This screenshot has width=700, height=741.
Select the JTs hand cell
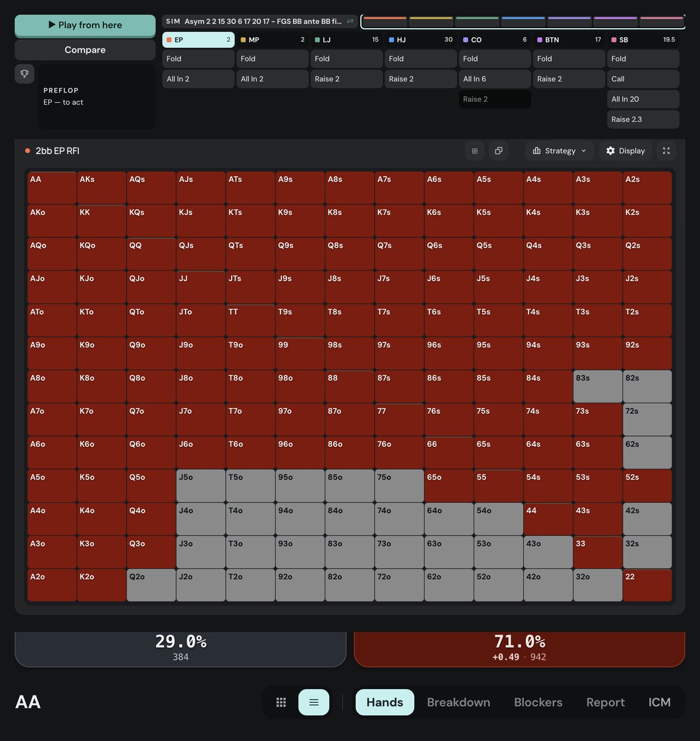point(250,286)
